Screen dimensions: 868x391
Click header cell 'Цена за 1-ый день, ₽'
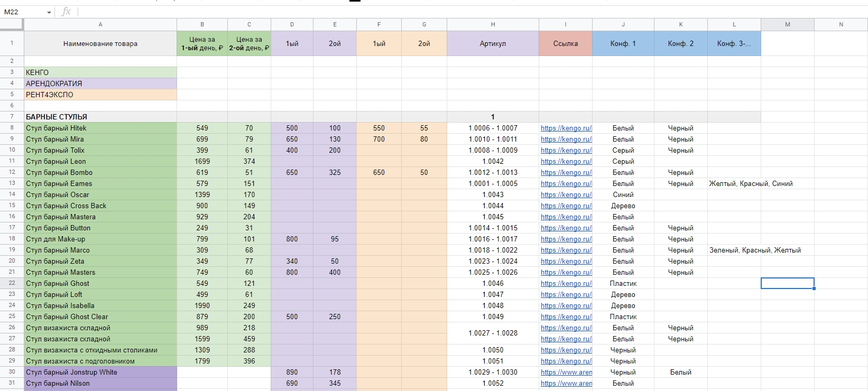[x=202, y=43]
